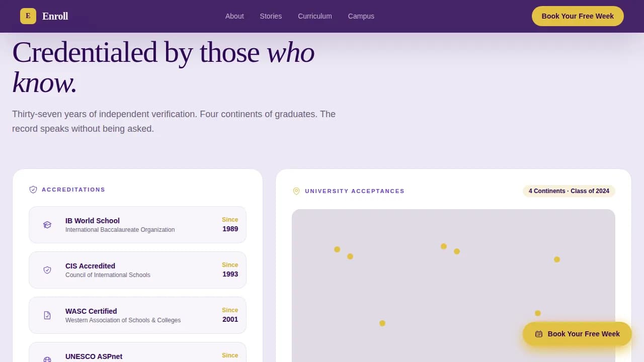Click the rightmost yellow dot on the map
Image resolution: width=644 pixels, height=362 pixels.
pyautogui.click(x=557, y=259)
